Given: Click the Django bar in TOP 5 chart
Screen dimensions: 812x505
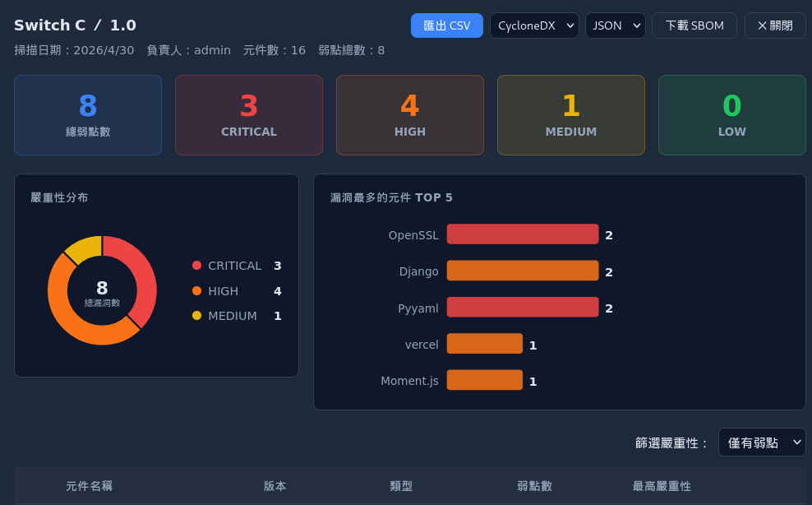Looking at the screenshot, I should (523, 271).
